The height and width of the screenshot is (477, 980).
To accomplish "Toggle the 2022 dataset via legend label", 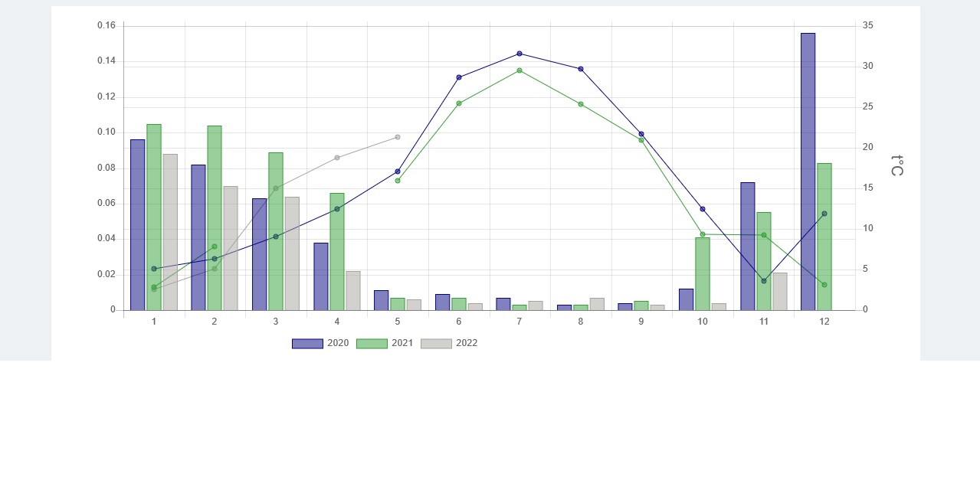I will 467,343.
